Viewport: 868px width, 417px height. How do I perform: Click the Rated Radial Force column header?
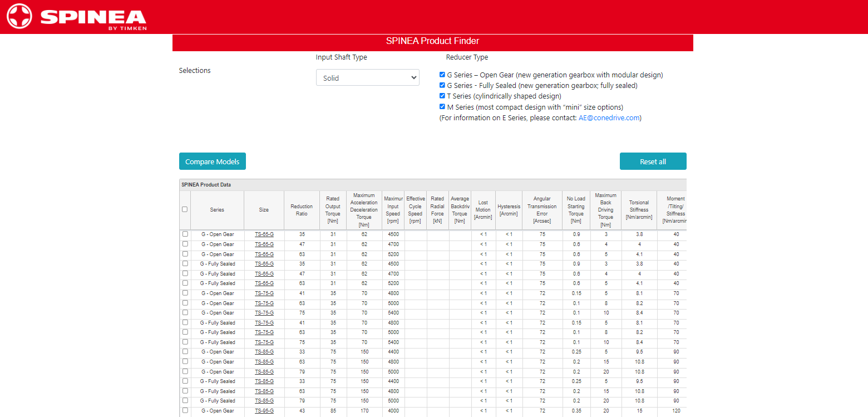tap(437, 210)
